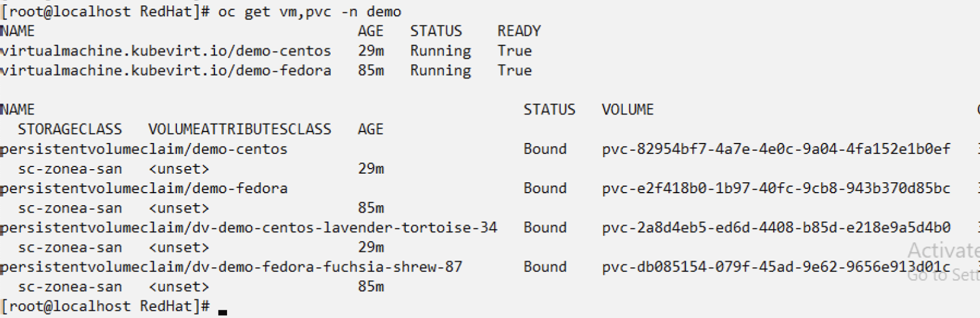Click the READY column header
This screenshot has width=980, height=318.
(519, 31)
